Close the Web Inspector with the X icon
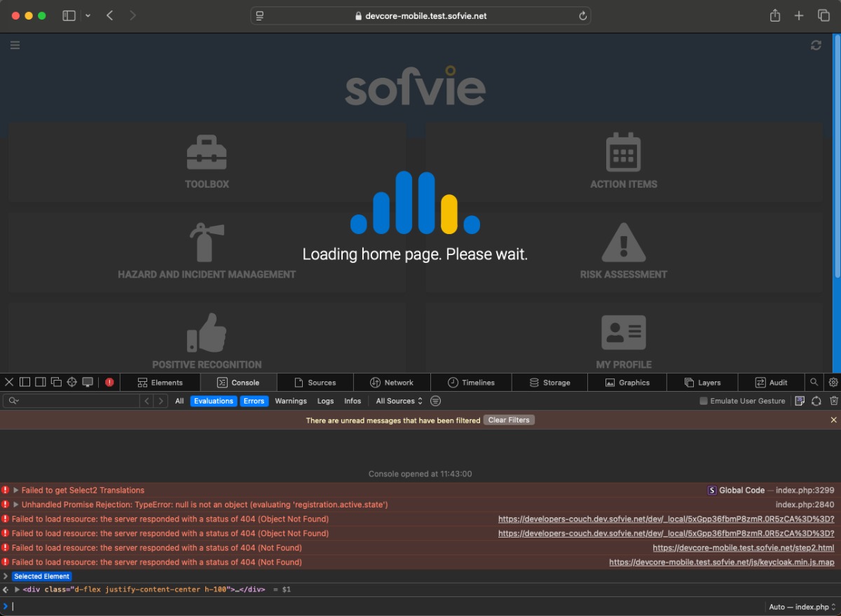 [x=9, y=382]
